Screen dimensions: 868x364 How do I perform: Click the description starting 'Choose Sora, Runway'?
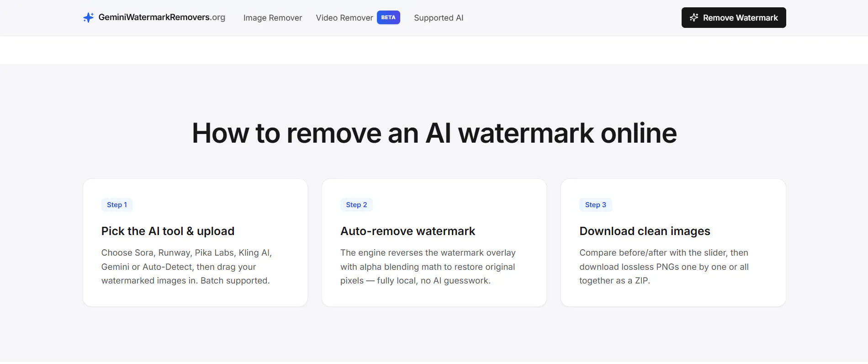(187, 267)
